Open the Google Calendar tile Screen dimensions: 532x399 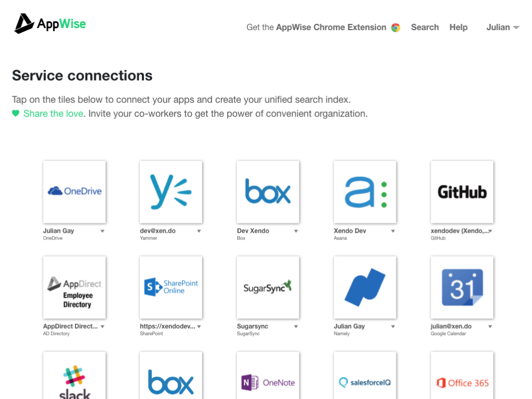462,287
